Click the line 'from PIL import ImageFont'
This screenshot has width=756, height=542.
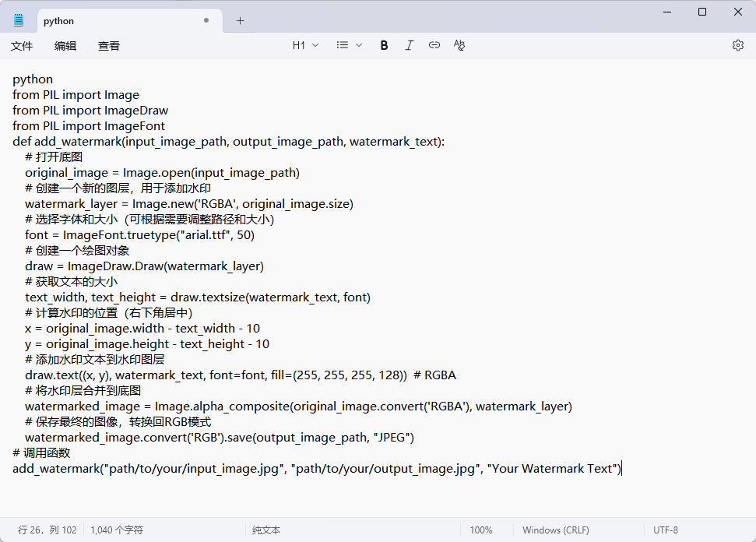(x=89, y=126)
